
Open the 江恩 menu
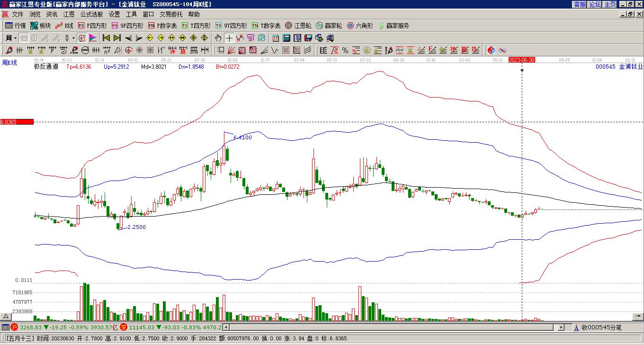[69, 15]
